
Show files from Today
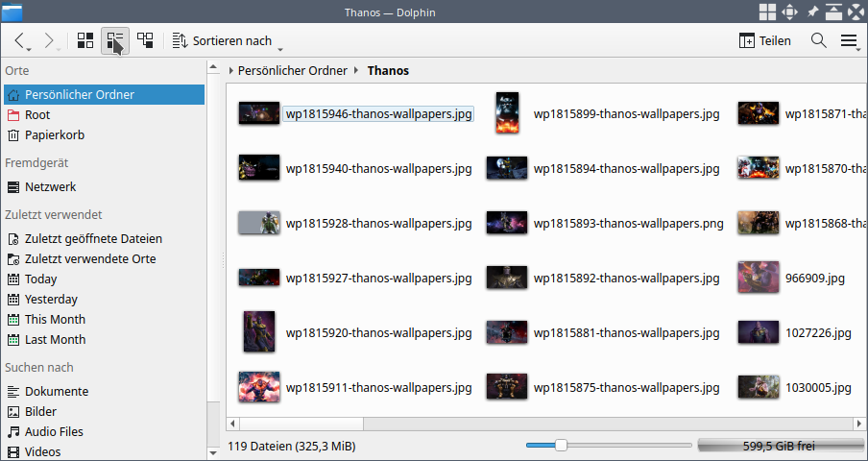pos(104,279)
